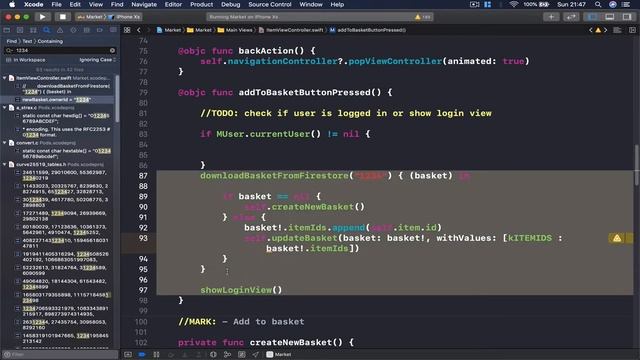Viewport: 640px width, 360px height.
Task: Toggle the Navigator panel visibility
Action: (x=592, y=17)
